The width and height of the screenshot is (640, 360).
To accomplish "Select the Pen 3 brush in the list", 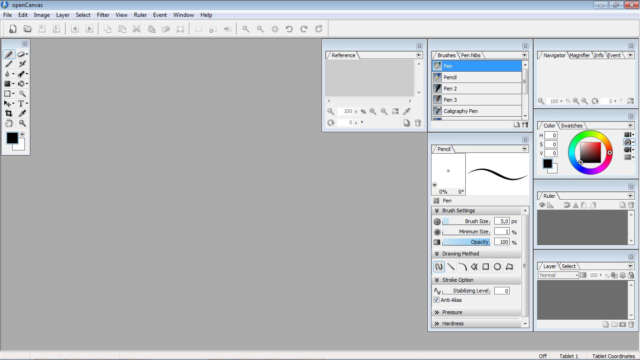I will (x=477, y=100).
